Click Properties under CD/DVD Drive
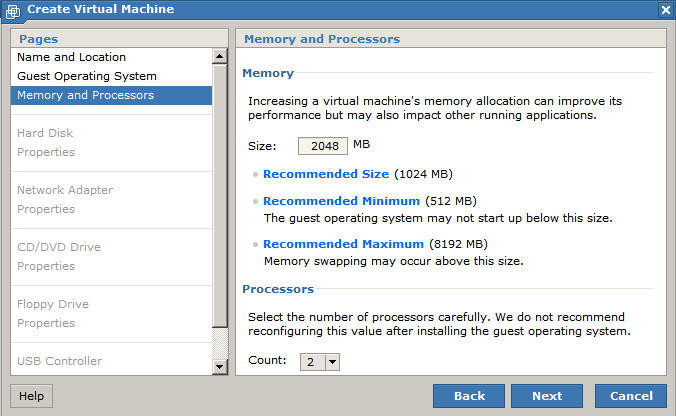 46,266
